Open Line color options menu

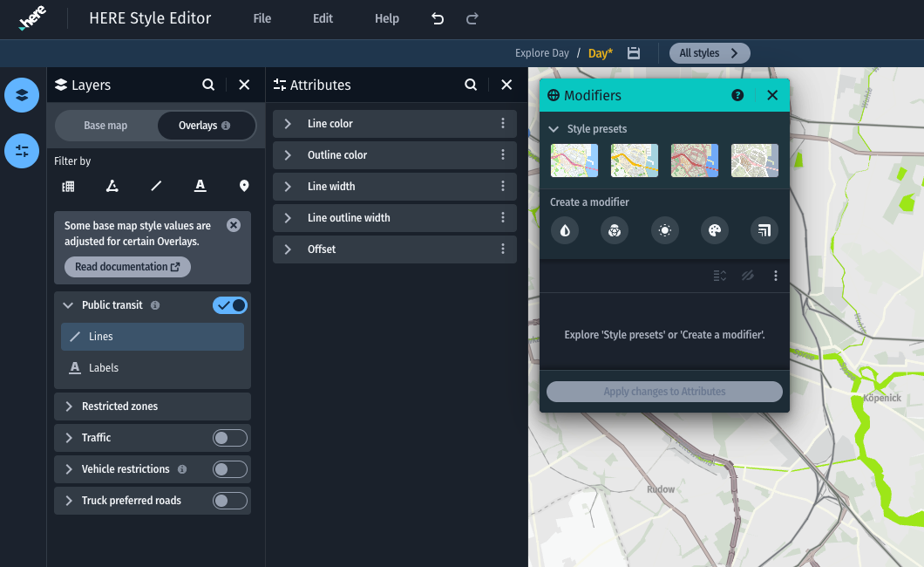(503, 123)
